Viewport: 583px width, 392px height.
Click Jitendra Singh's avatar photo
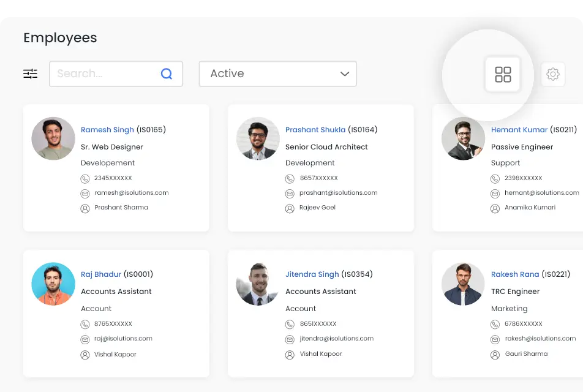coord(258,284)
